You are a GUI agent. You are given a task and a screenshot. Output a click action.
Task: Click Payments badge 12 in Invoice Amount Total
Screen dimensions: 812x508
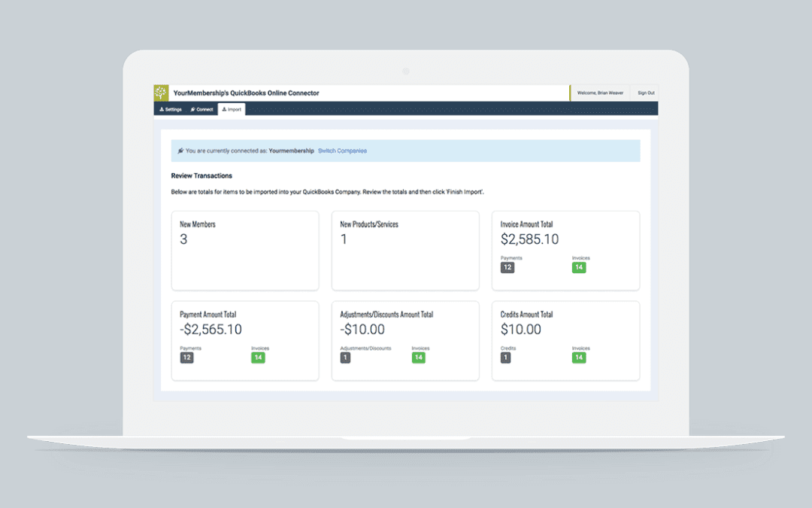[507, 267]
